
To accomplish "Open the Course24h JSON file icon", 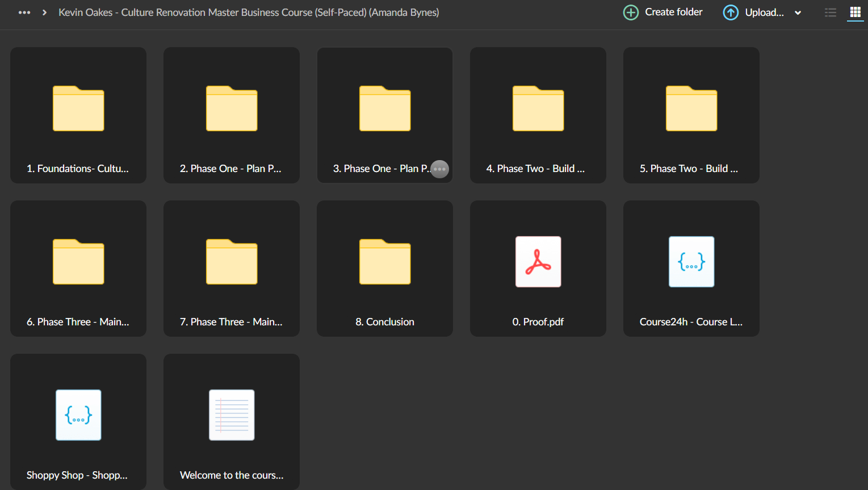I will [x=691, y=262].
